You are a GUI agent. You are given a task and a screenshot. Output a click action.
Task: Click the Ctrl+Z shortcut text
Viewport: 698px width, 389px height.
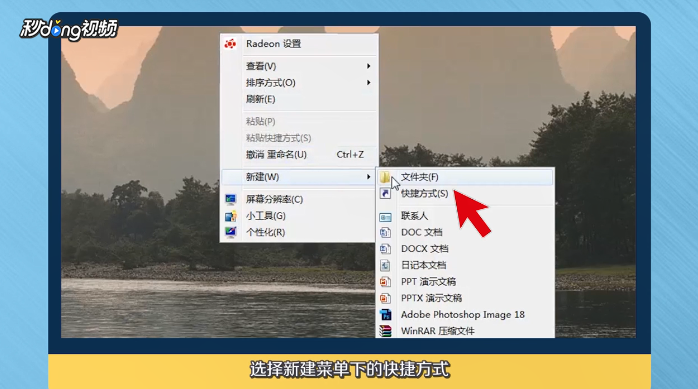pyautogui.click(x=350, y=154)
